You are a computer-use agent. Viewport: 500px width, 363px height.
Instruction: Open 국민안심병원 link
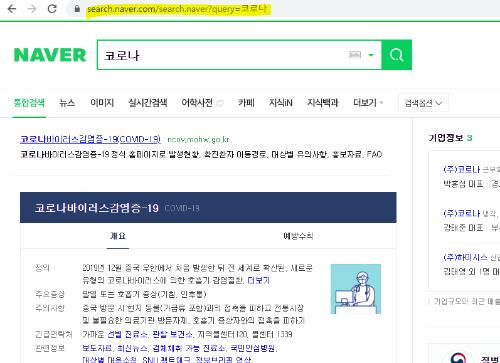253,348
